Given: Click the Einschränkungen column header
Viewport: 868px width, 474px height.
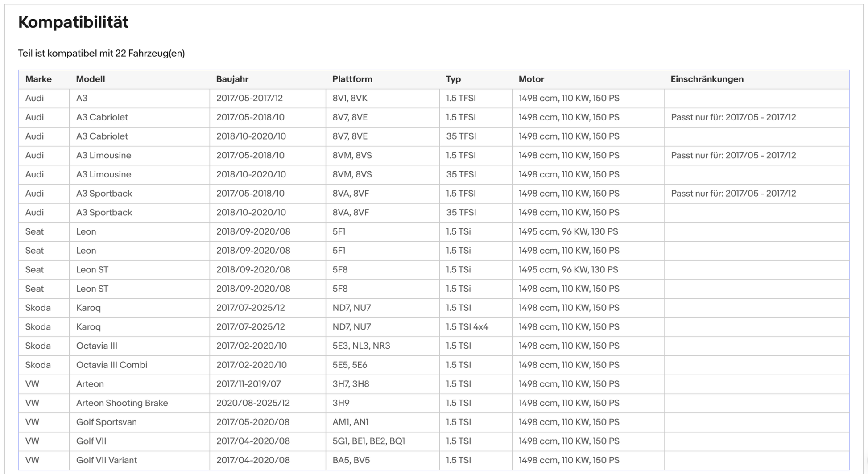Looking at the screenshot, I should coord(707,79).
